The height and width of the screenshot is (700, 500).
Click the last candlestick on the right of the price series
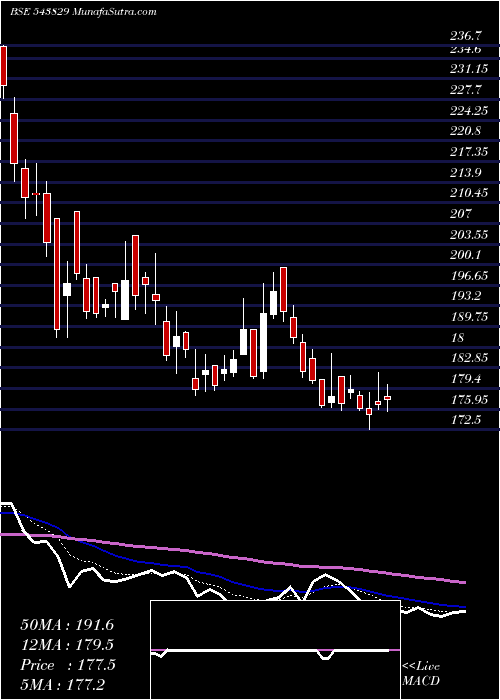coord(388,397)
